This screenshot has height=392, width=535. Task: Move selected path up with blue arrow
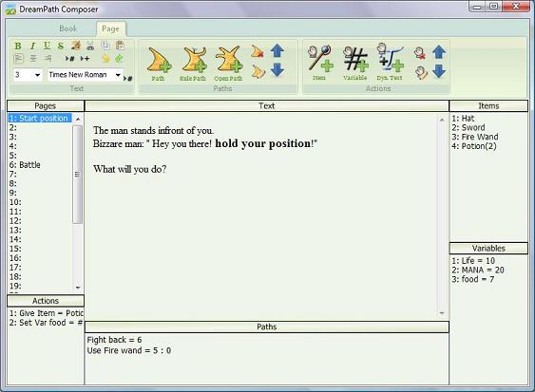[277, 51]
